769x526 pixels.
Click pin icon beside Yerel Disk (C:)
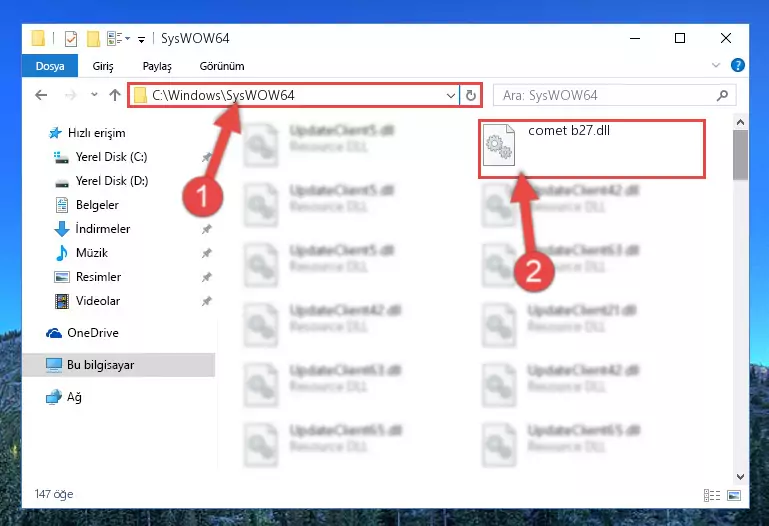pyautogui.click(x=206, y=157)
